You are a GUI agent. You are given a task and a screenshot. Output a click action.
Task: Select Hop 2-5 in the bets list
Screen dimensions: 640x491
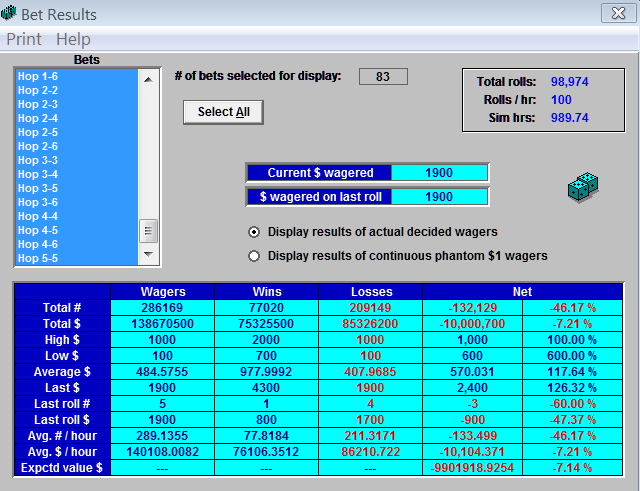(77, 132)
